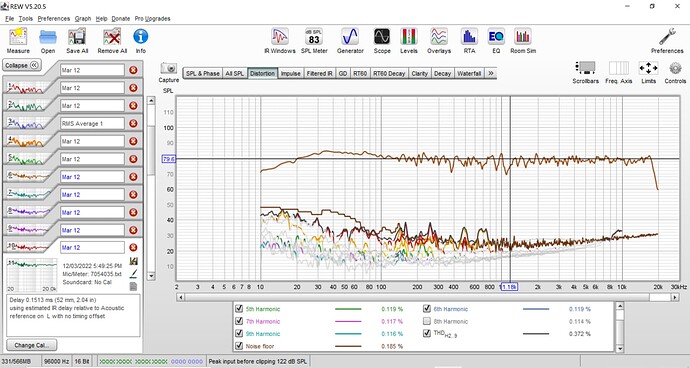
Task: Switch to the Waterfall tab
Action: (x=469, y=74)
